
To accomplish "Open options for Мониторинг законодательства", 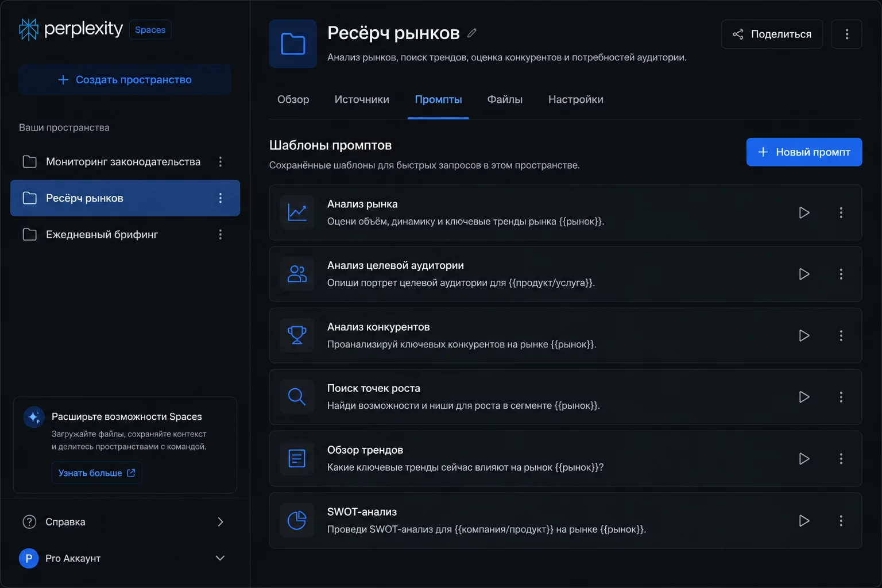I will [220, 162].
